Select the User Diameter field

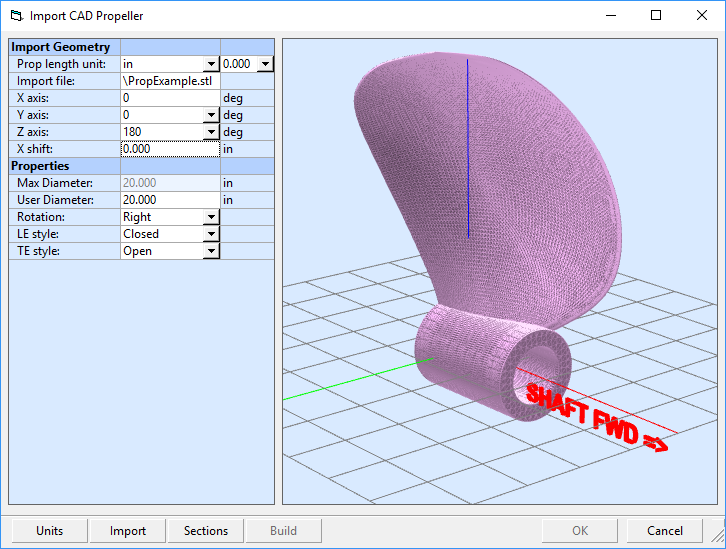(169, 200)
